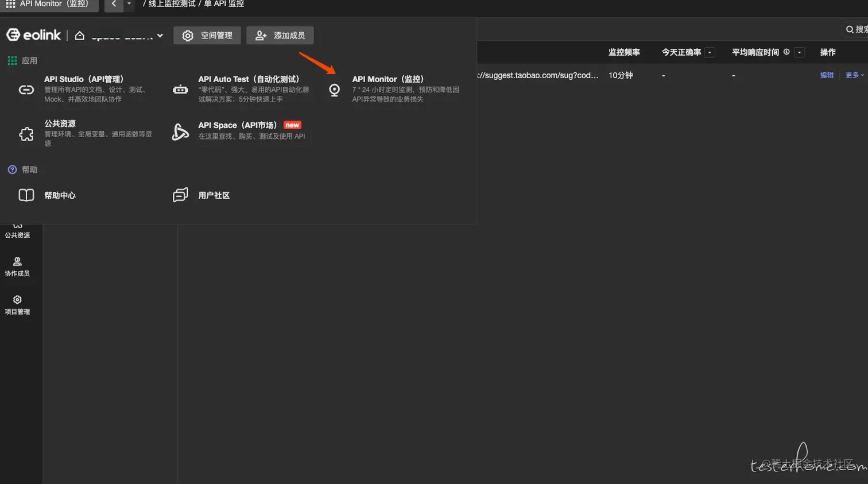The height and width of the screenshot is (484, 868).
Task: Click the 编辑 link in the row
Action: 827,75
